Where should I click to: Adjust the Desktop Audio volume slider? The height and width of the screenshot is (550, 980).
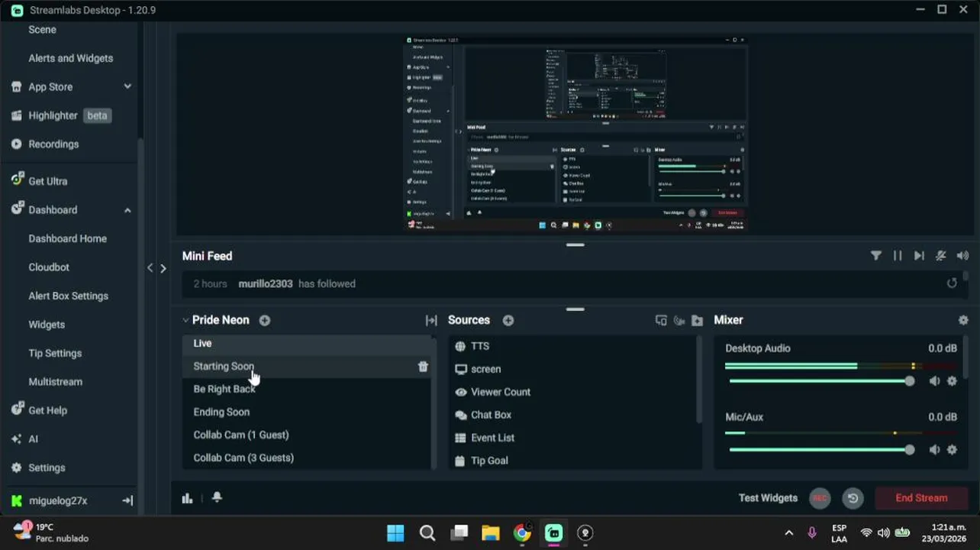[820, 381]
